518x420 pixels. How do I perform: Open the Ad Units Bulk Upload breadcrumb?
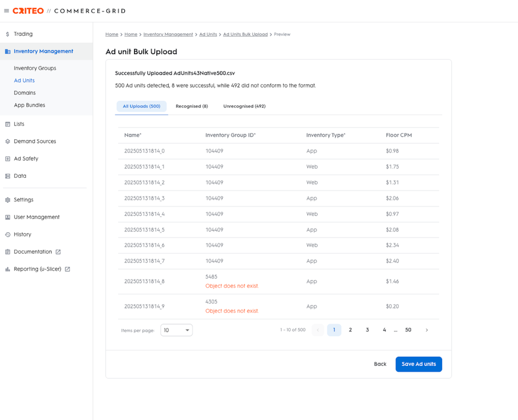point(245,35)
